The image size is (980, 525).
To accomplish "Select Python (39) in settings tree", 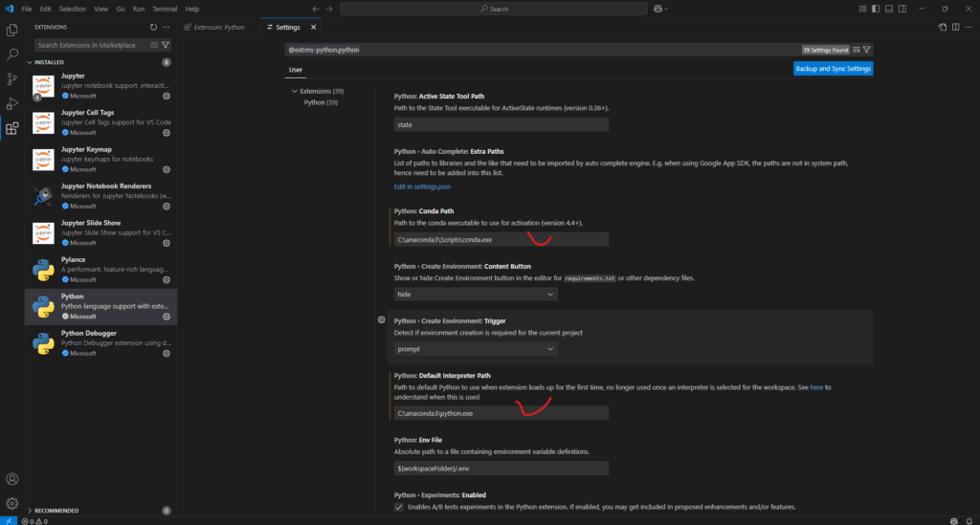I will point(321,102).
